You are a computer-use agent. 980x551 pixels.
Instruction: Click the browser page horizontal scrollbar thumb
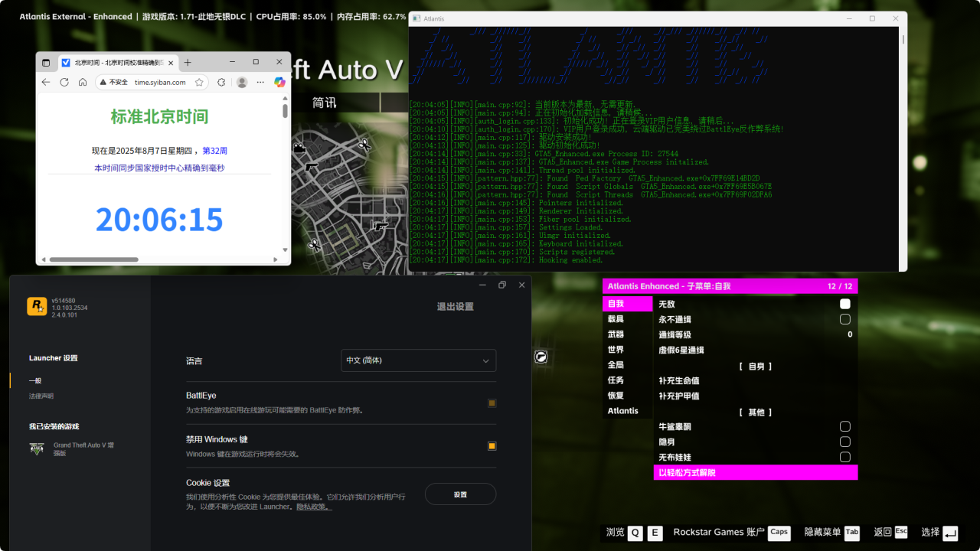point(93,259)
